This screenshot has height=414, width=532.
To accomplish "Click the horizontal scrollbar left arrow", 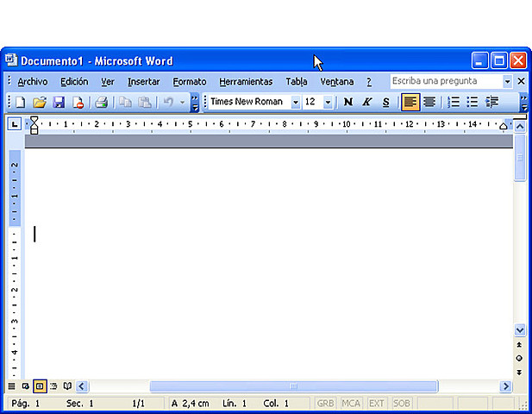I will pos(82,386).
